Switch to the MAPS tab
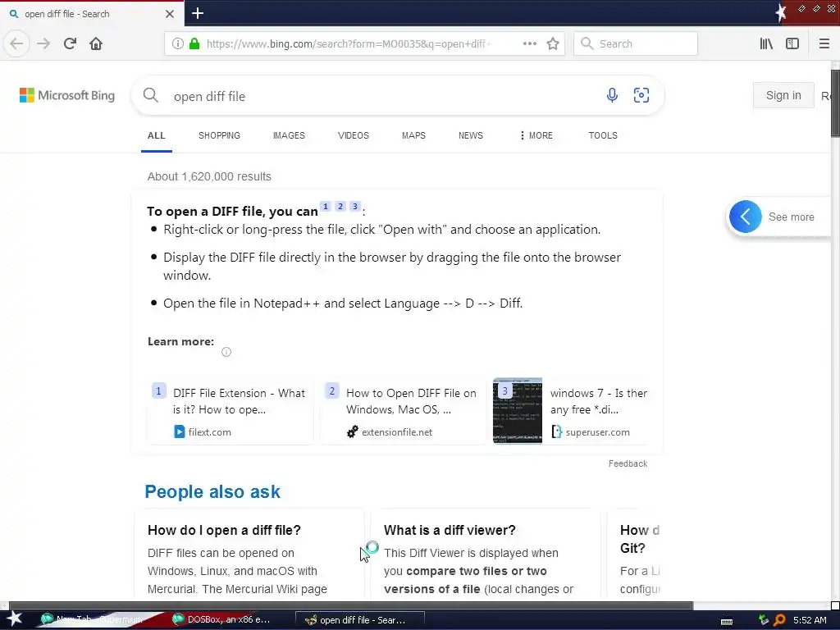 [413, 135]
